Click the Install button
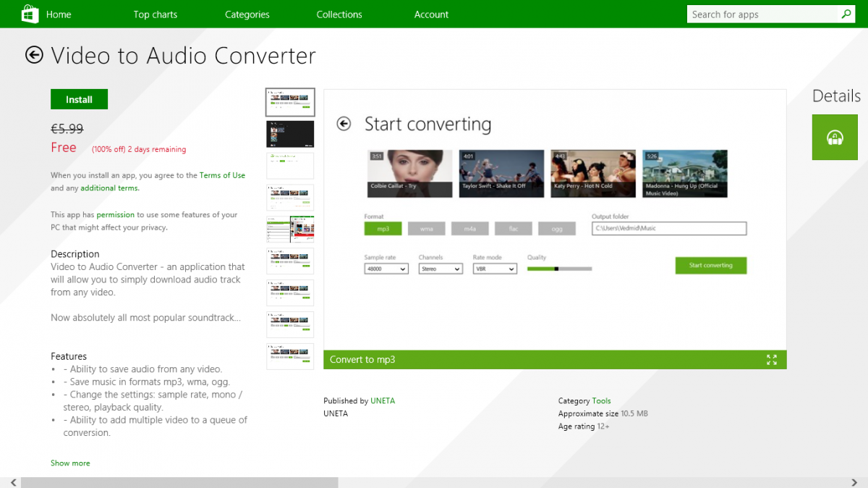 79,99
